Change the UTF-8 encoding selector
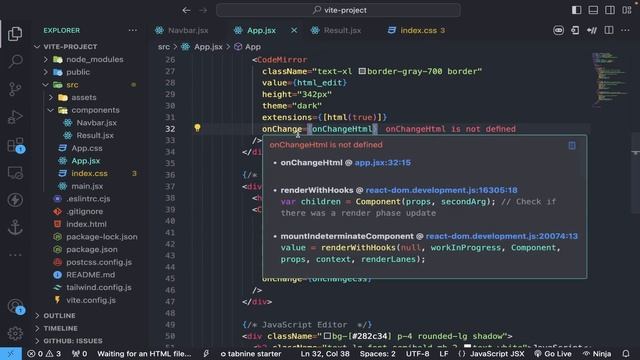Viewport: 640px width, 360px height. coord(417,353)
